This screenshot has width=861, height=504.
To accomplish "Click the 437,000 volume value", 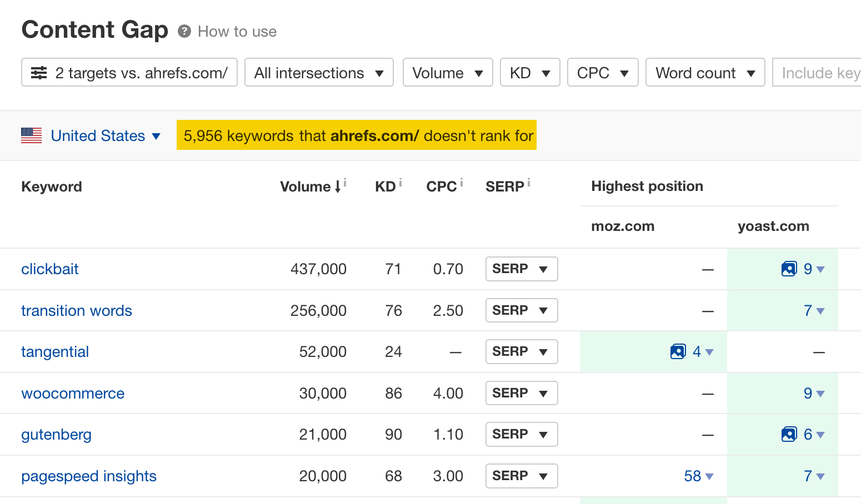I will 318,269.
